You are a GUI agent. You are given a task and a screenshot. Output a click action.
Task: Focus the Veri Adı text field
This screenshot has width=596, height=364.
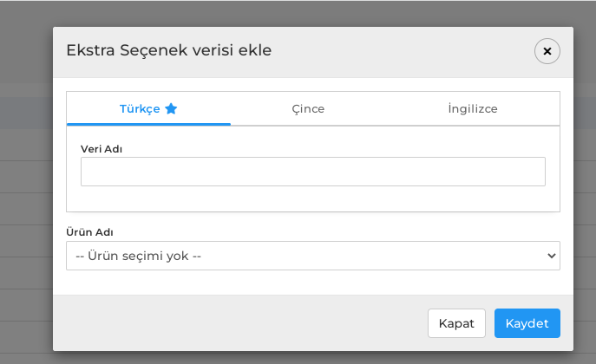pos(313,172)
